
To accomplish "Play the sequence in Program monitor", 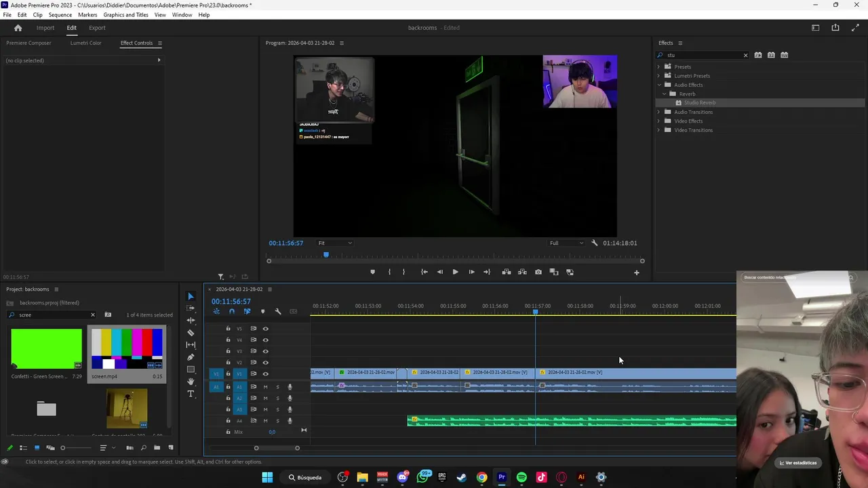I will tap(455, 272).
